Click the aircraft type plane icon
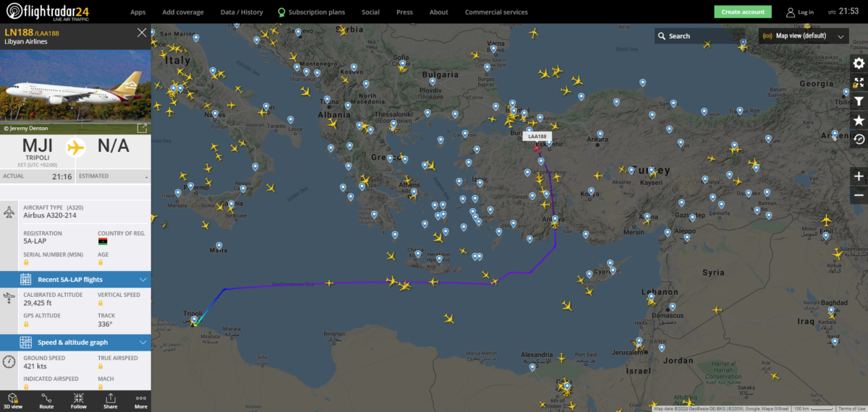The image size is (868, 412). tap(9, 213)
